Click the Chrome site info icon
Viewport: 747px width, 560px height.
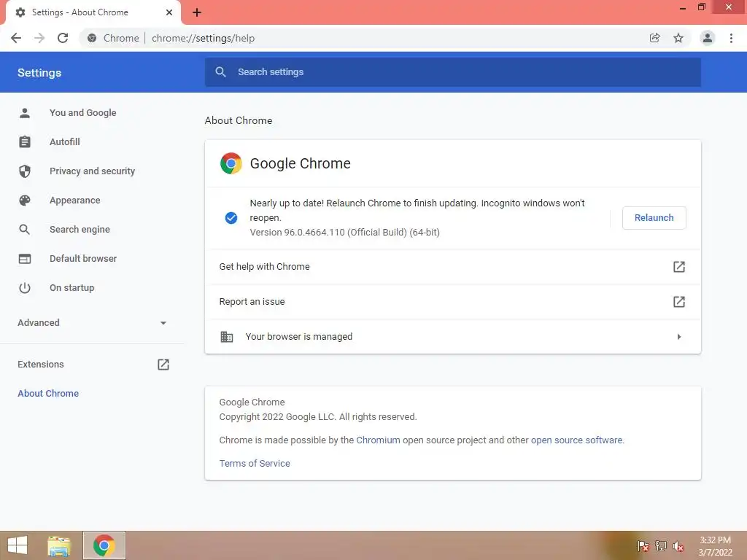pyautogui.click(x=92, y=38)
